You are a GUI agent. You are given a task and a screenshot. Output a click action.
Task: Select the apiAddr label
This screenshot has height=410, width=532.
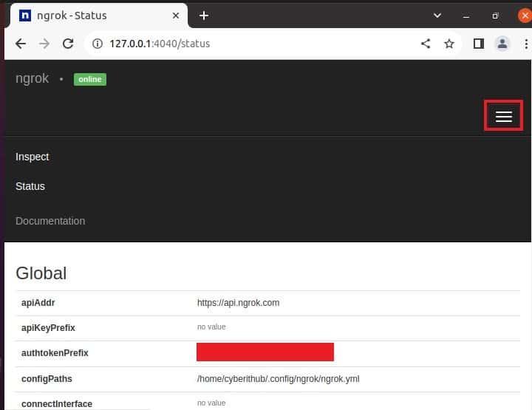pos(38,303)
